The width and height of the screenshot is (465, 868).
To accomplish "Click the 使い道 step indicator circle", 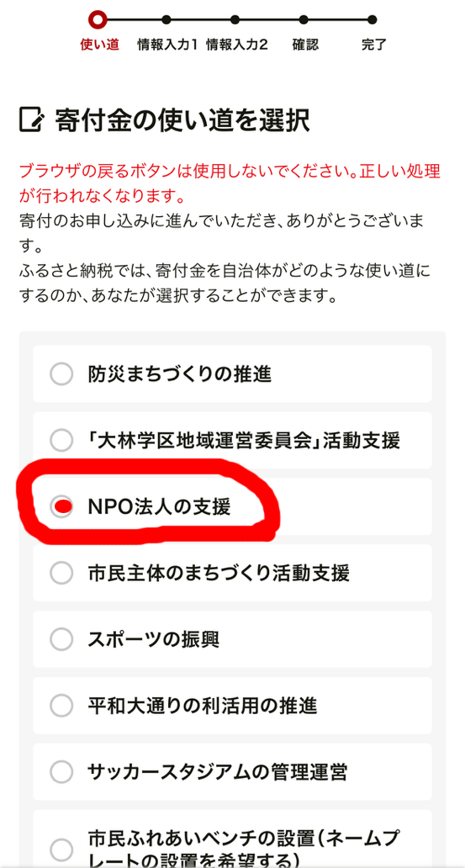I will pos(98,19).
